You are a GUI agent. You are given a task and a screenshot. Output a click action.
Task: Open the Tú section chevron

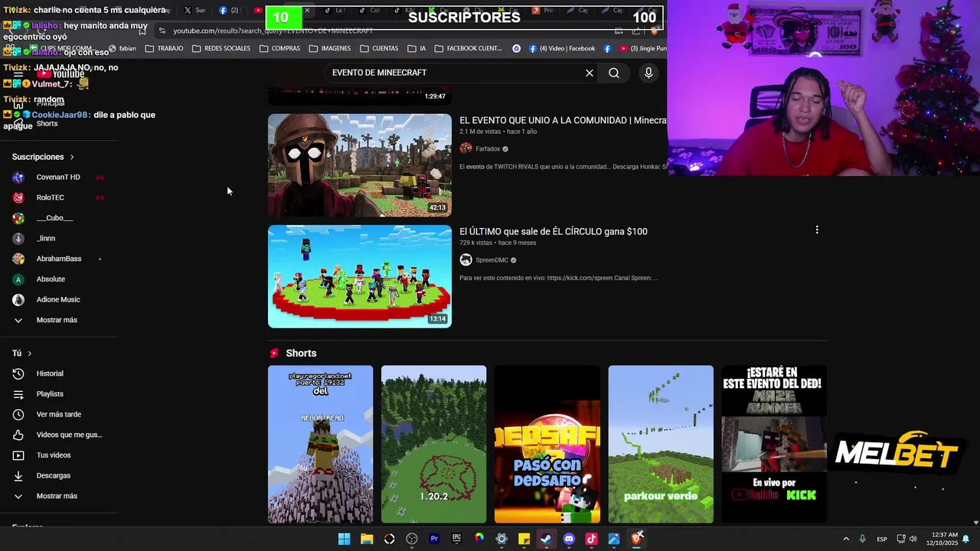[x=30, y=354]
